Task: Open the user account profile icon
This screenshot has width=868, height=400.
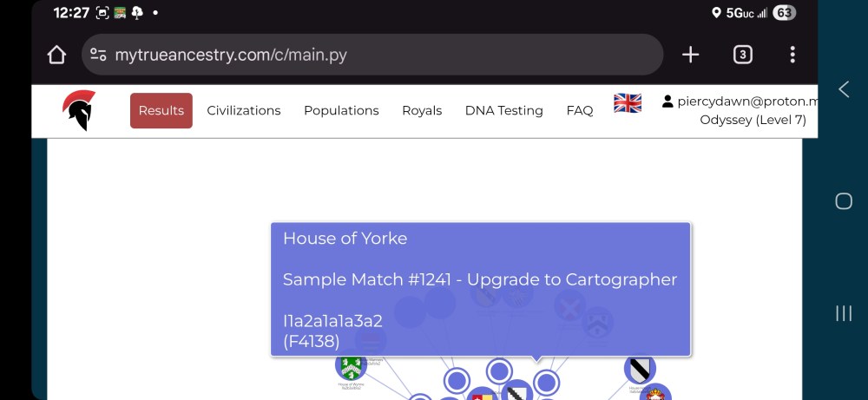Action: click(667, 102)
